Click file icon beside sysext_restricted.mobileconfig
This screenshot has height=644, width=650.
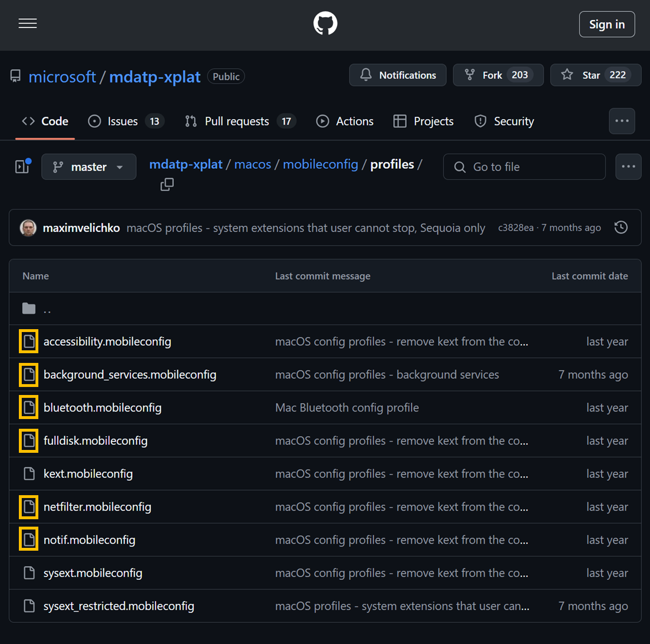coord(29,606)
